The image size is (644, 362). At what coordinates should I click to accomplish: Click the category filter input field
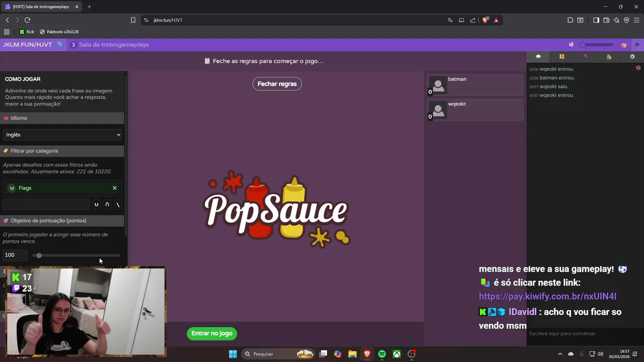coord(46,205)
